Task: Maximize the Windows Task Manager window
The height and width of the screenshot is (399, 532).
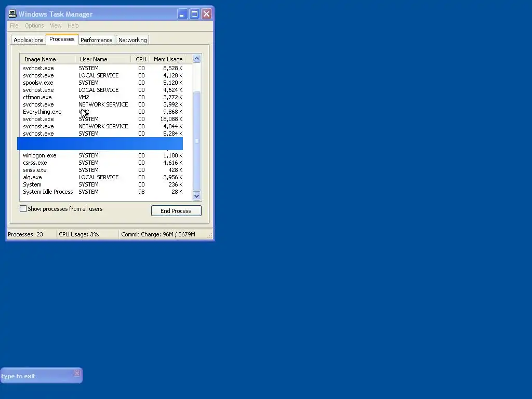Action: coord(194,14)
